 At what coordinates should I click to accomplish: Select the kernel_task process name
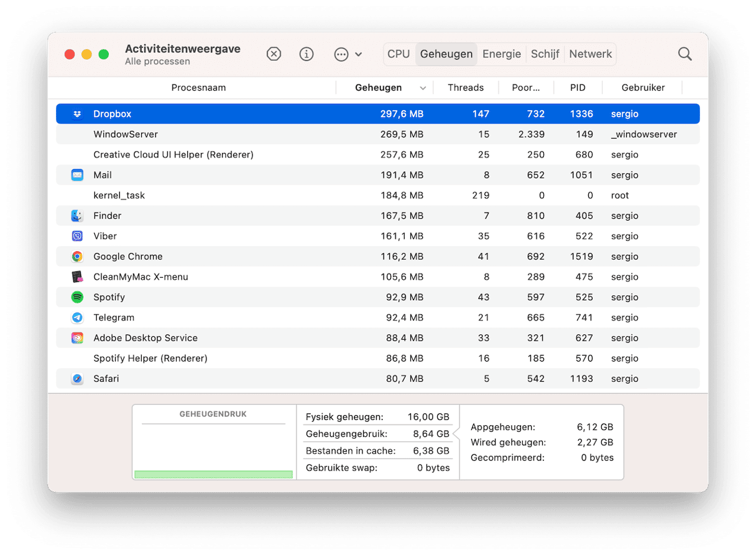pyautogui.click(x=119, y=195)
